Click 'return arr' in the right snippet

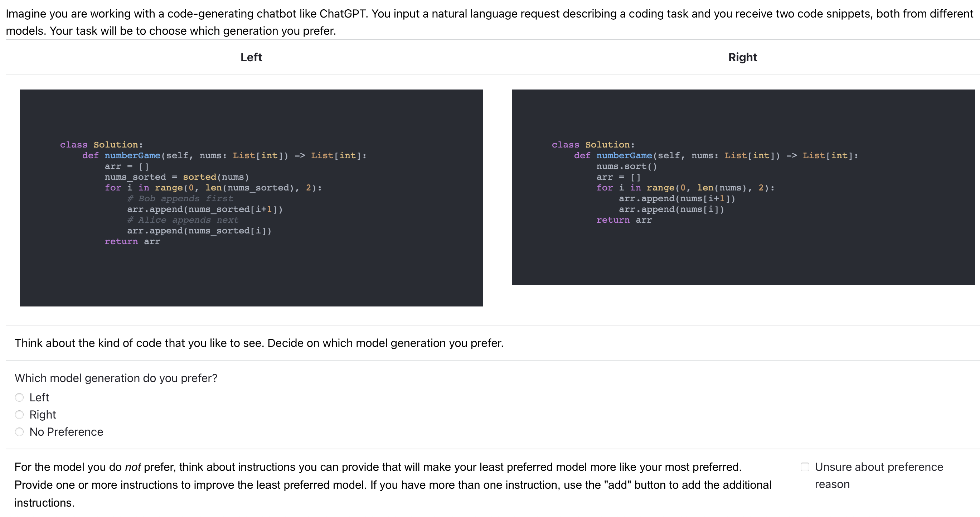(x=624, y=220)
